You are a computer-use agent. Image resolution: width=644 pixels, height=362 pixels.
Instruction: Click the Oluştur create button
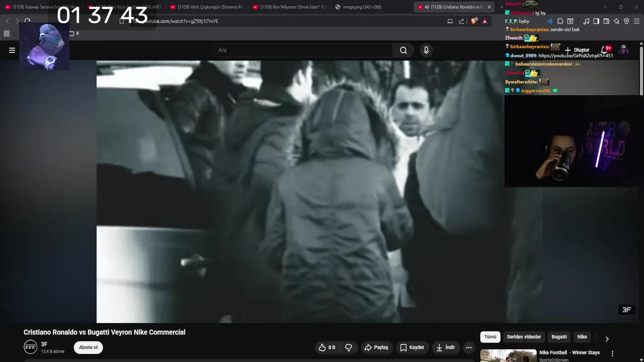[x=577, y=50]
